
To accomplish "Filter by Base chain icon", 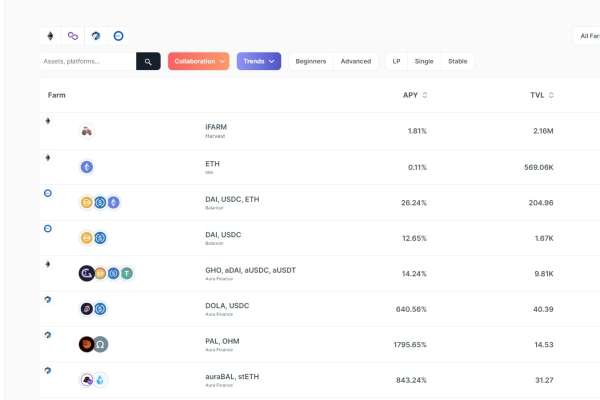I will pyautogui.click(x=118, y=36).
